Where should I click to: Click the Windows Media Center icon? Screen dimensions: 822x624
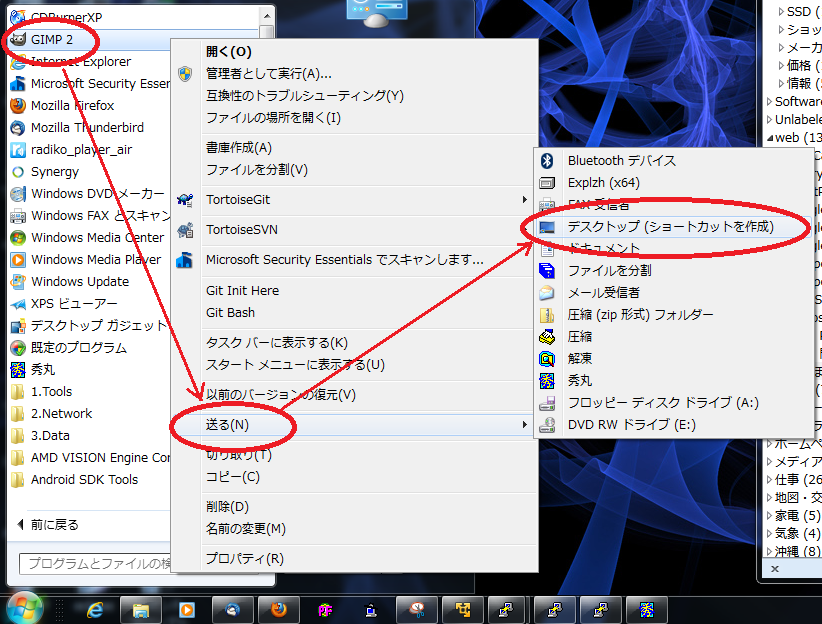[18, 238]
